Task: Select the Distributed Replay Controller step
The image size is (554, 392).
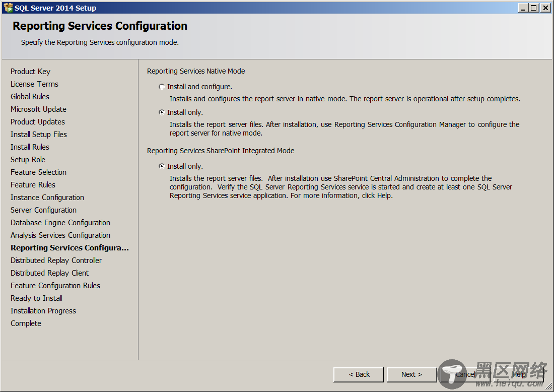Action: point(56,260)
